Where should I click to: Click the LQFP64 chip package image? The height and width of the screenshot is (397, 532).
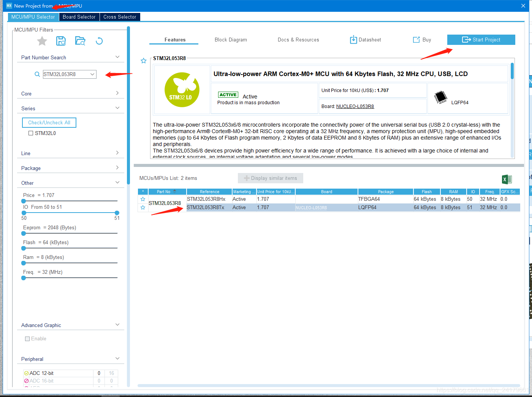point(441,97)
